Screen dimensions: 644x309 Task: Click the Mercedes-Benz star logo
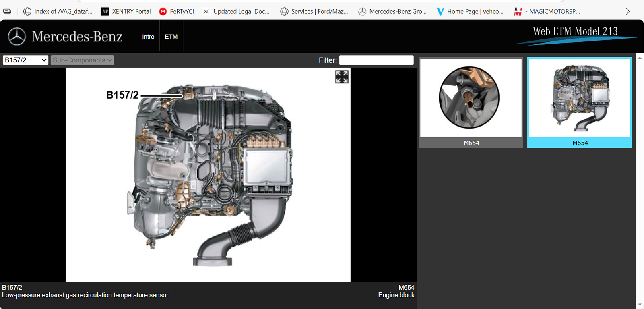(x=17, y=37)
